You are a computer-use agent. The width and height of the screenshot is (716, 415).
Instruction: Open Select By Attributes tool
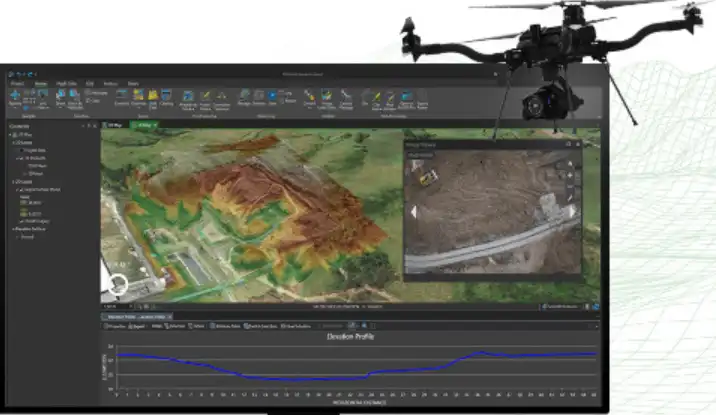75,98
